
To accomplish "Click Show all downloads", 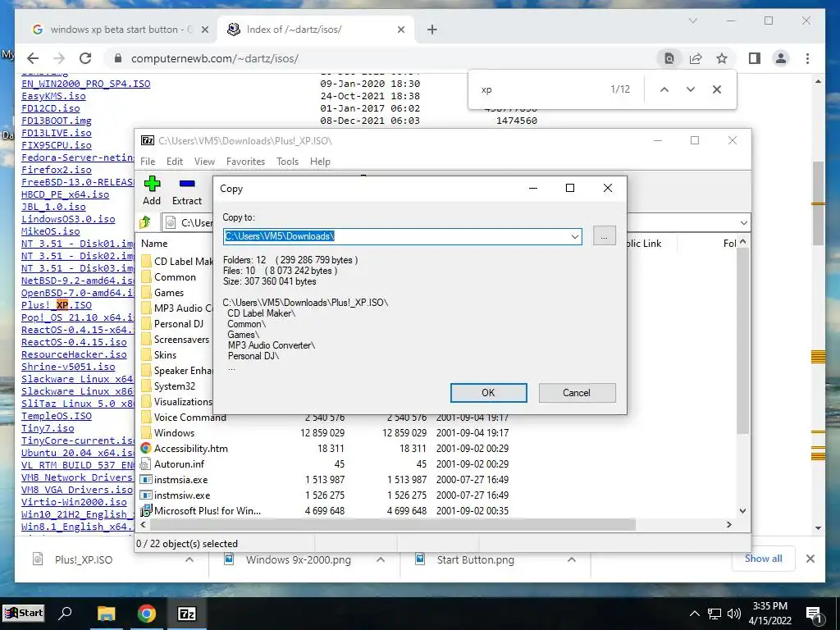I will click(764, 559).
